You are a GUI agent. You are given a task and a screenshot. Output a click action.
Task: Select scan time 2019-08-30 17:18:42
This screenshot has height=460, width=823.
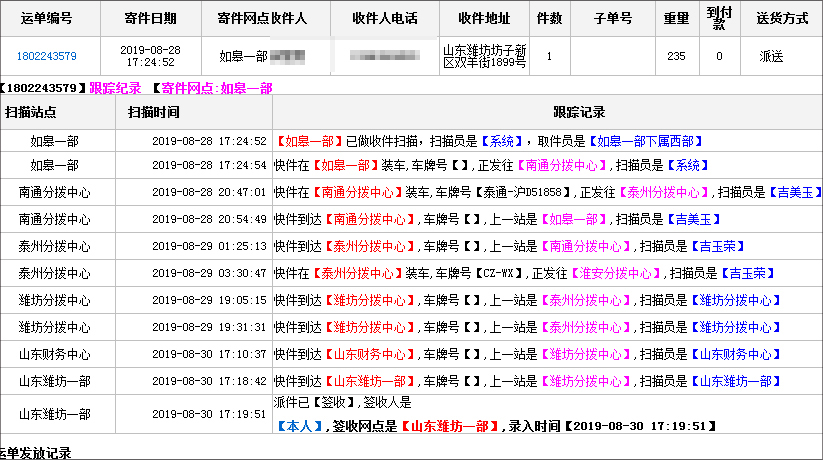pyautogui.click(x=209, y=381)
